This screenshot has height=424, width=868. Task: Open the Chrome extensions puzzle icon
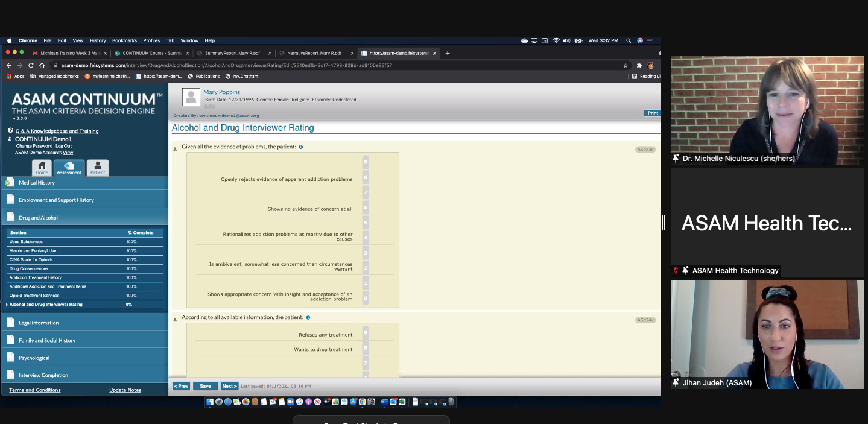point(639,65)
